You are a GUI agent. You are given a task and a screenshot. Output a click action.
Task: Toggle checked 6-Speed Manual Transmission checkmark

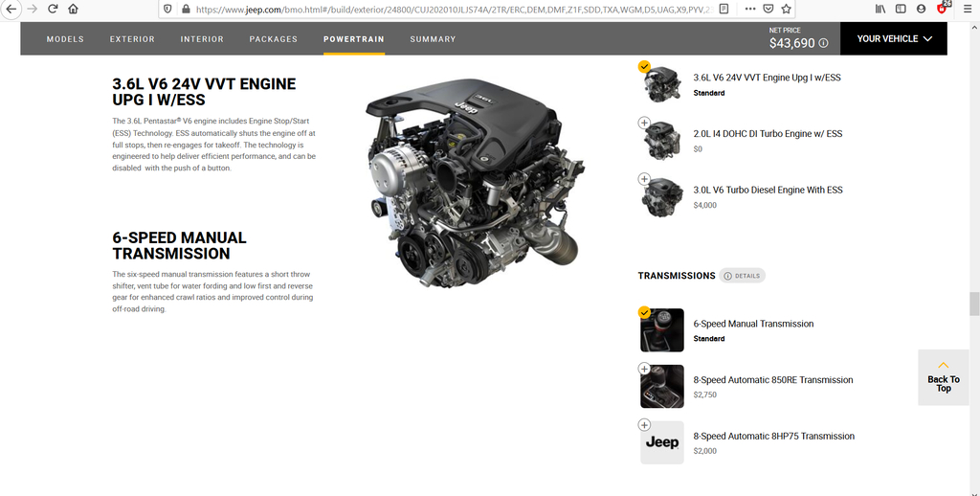644,312
